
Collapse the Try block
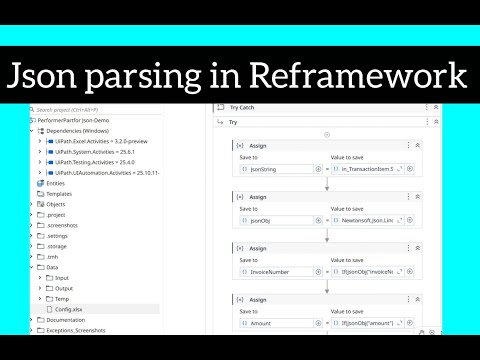pyautogui.click(x=436, y=122)
